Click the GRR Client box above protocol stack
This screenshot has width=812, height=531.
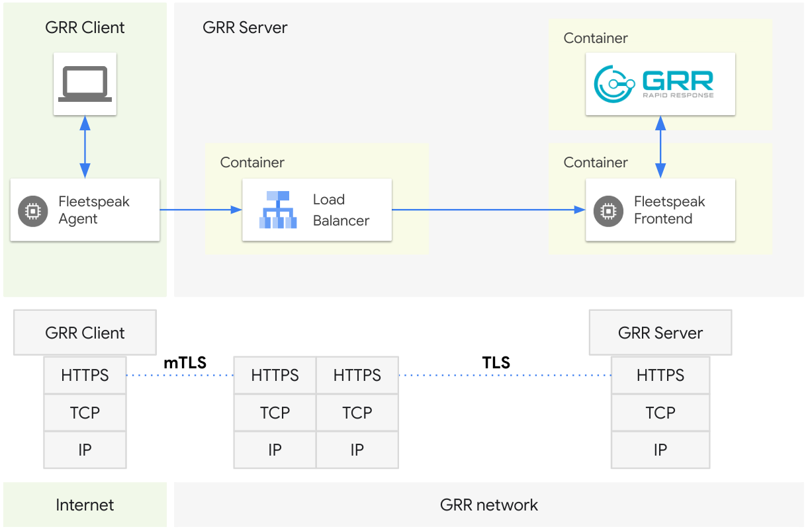point(85,333)
